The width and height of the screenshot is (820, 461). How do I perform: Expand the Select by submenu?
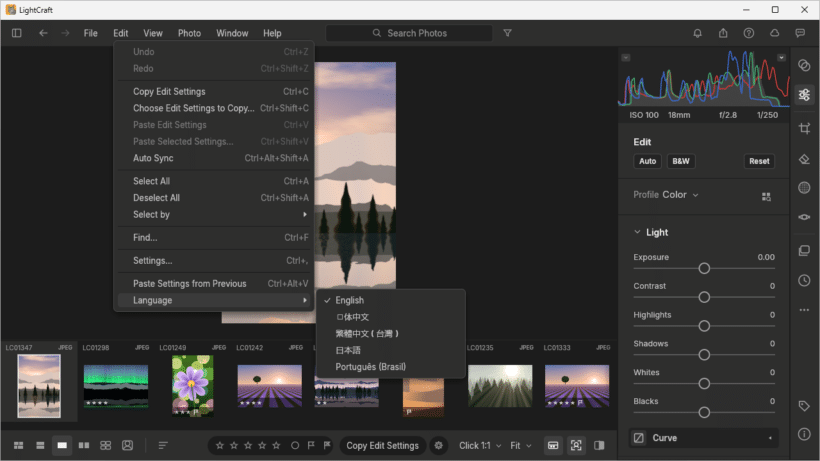[x=213, y=214]
